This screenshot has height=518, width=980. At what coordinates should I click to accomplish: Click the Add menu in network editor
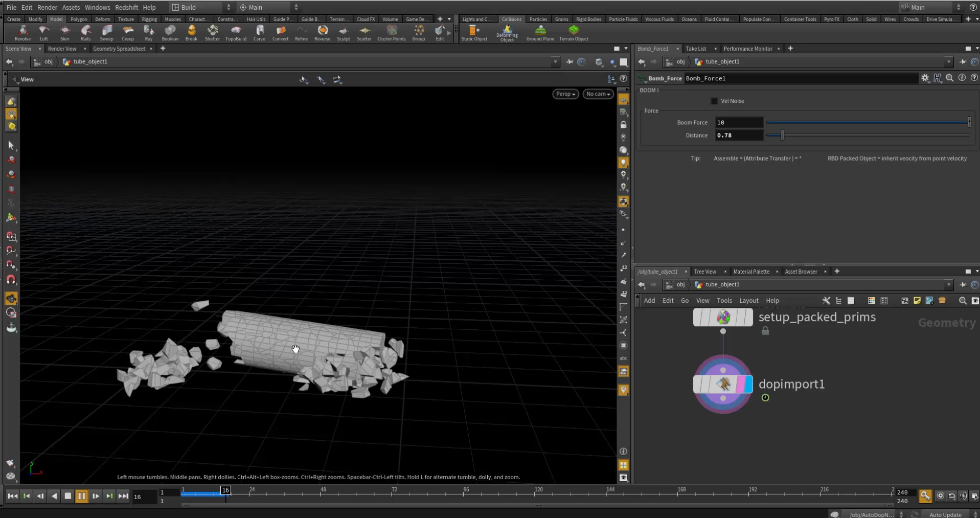[x=649, y=301]
